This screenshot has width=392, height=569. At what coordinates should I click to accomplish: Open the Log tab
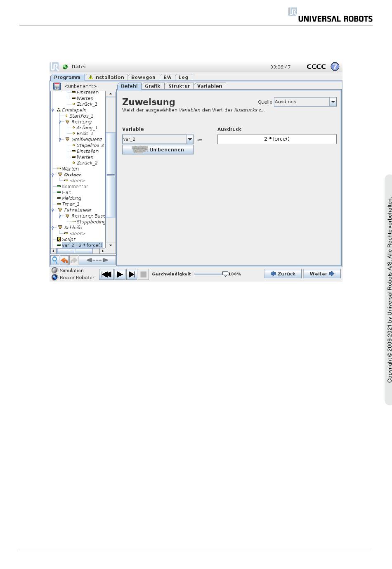[183, 77]
